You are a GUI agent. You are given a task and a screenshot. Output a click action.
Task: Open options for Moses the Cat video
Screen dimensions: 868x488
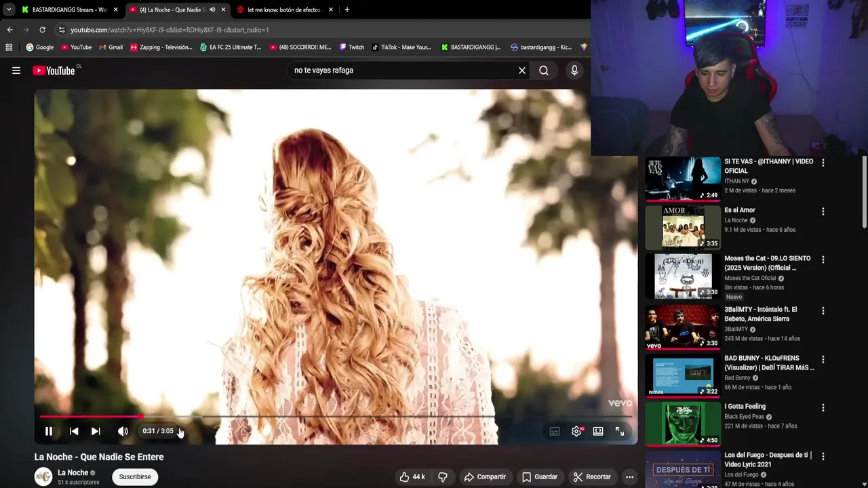(x=823, y=260)
